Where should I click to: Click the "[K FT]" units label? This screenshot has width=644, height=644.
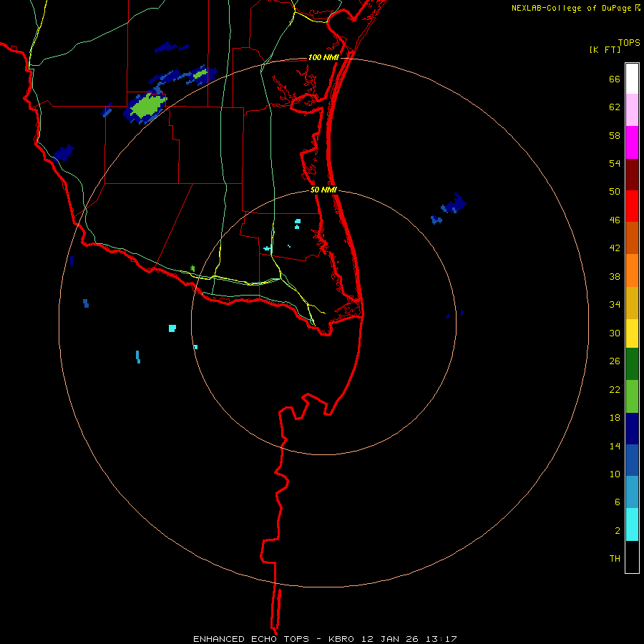[x=605, y=49]
